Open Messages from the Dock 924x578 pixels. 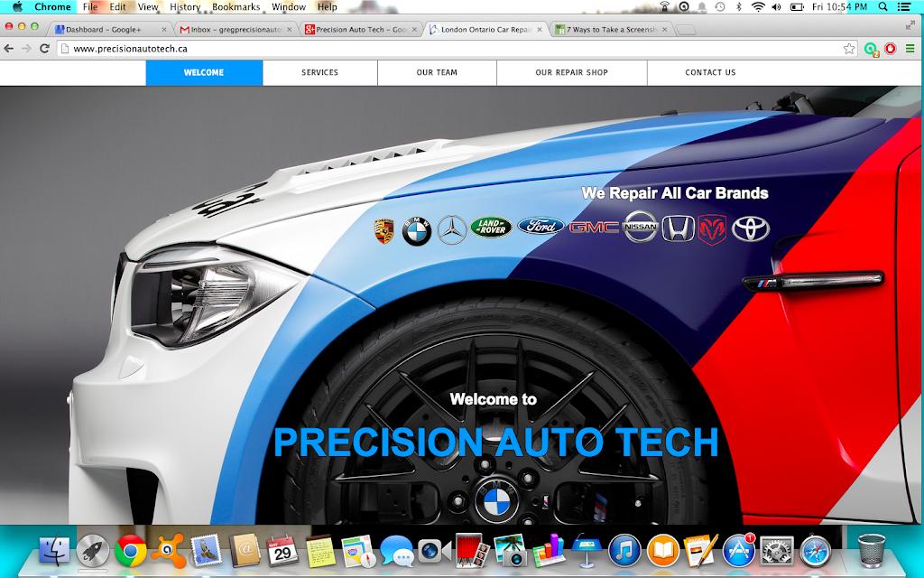397,551
